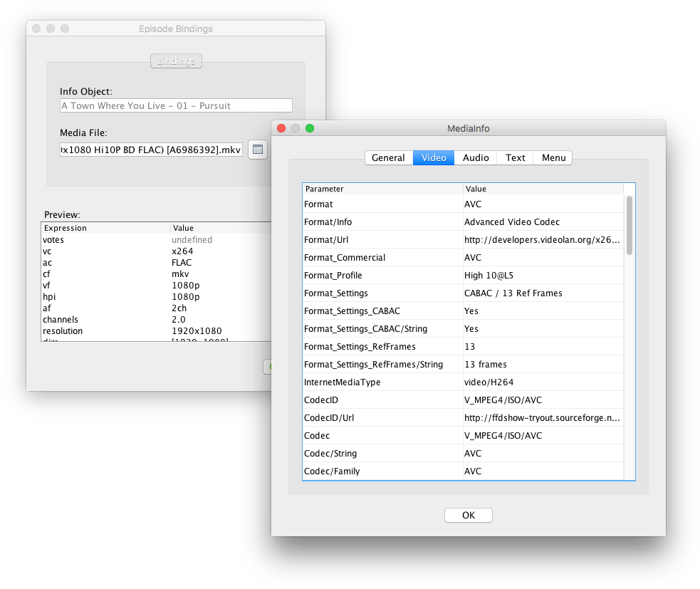
Task: Select the Codec/Family row
Action: 463,471
